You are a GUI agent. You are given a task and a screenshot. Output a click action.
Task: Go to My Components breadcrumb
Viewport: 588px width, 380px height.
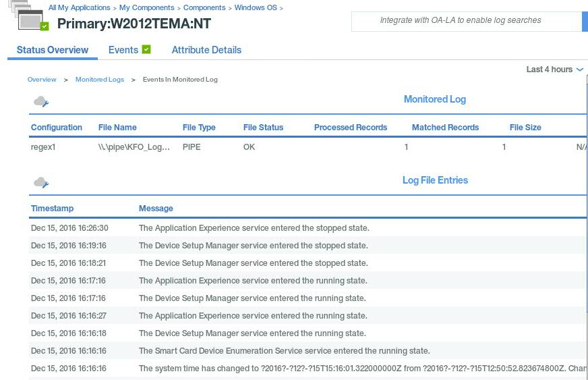click(146, 7)
